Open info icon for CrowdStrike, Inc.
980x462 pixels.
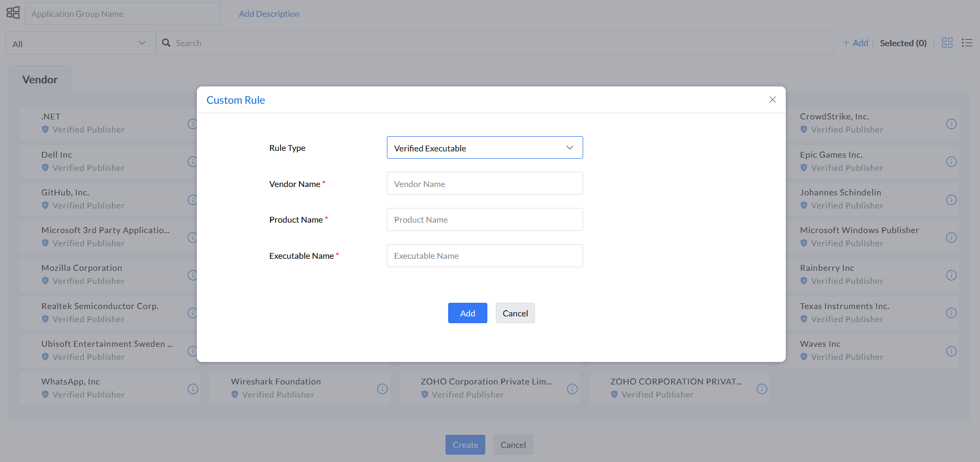tap(951, 124)
